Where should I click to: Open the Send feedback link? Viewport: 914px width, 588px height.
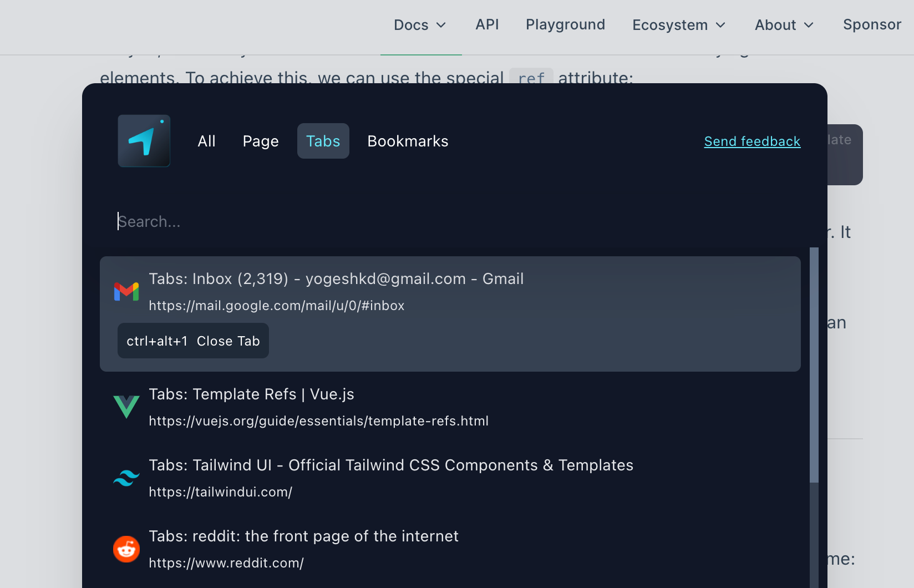(752, 141)
